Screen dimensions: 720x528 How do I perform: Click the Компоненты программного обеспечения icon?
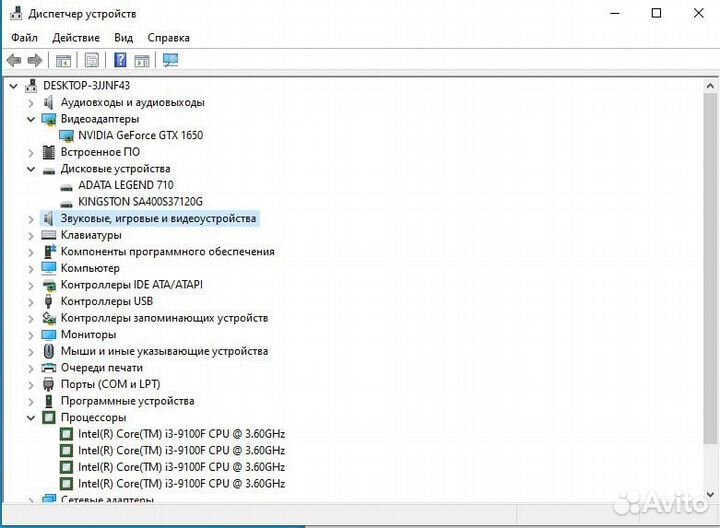[49, 251]
